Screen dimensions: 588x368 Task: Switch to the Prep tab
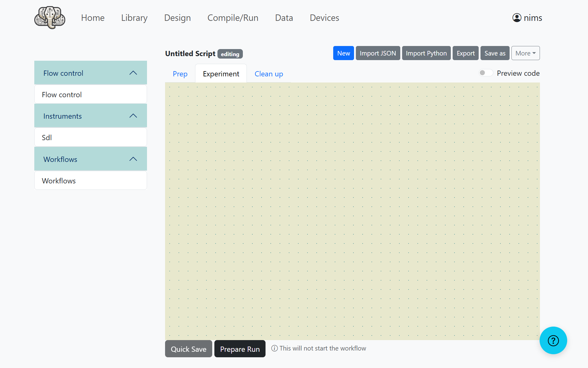pos(180,74)
